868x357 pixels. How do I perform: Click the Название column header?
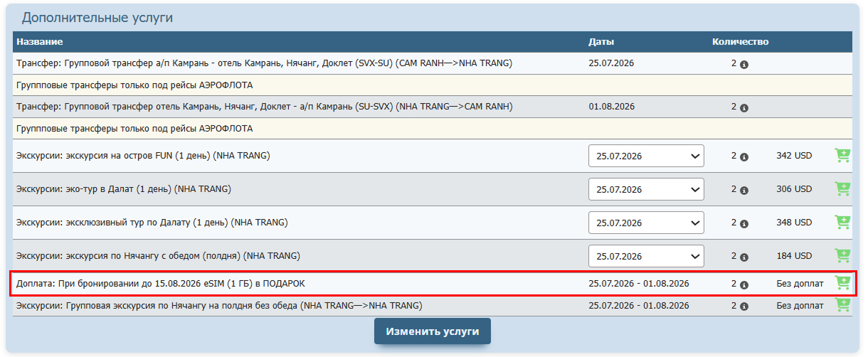click(40, 42)
